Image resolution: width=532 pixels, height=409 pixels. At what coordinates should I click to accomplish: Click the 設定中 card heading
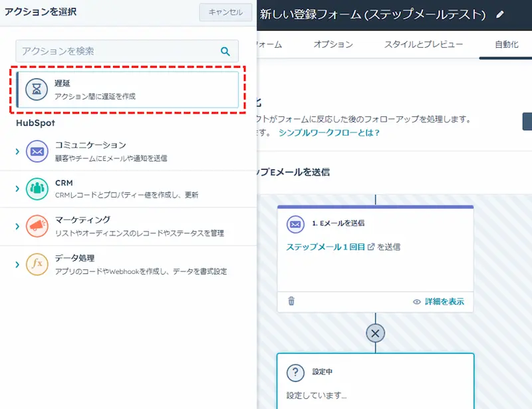tap(323, 372)
